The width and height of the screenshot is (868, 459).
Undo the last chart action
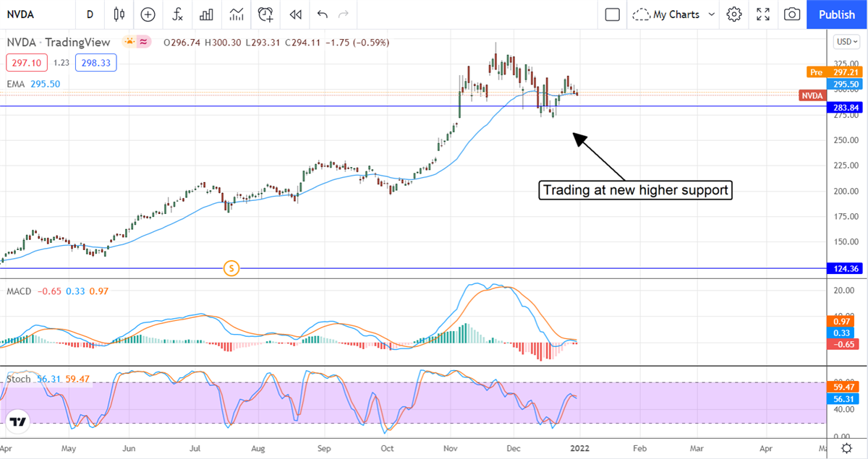coord(323,14)
